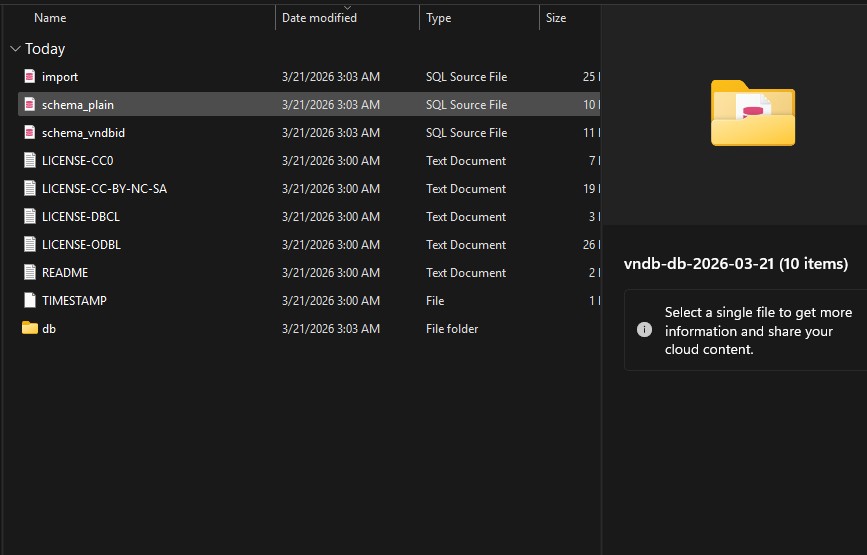Click the date modified of schema_vndbid
This screenshot has height=555, width=867.
pos(331,133)
